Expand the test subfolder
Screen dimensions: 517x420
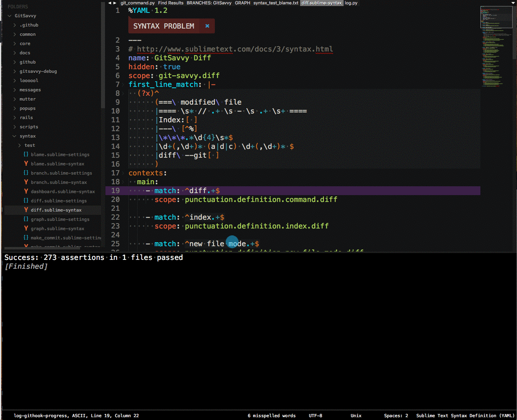[x=20, y=145]
